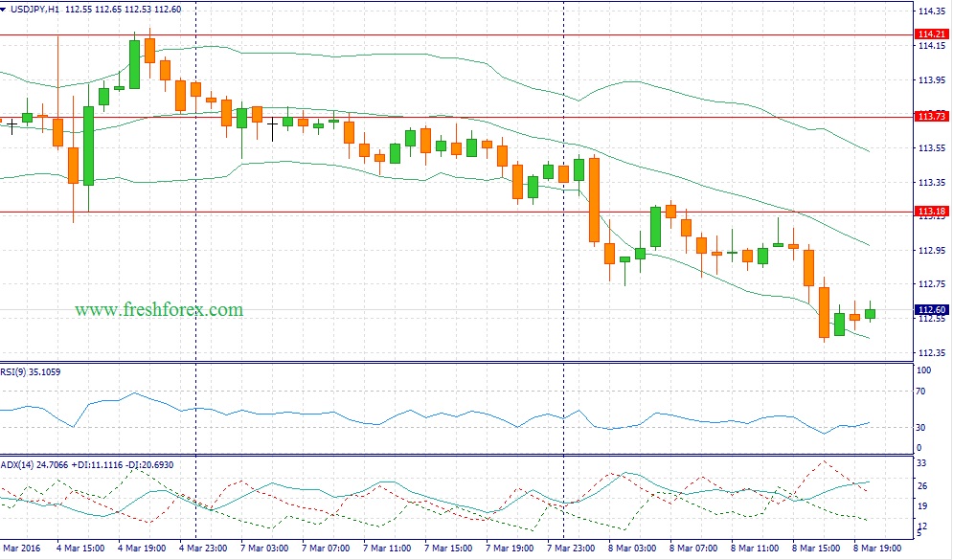Screen dimensions: 953x560
Task: Click the 30 level on the RSI scale
Action: (920, 427)
